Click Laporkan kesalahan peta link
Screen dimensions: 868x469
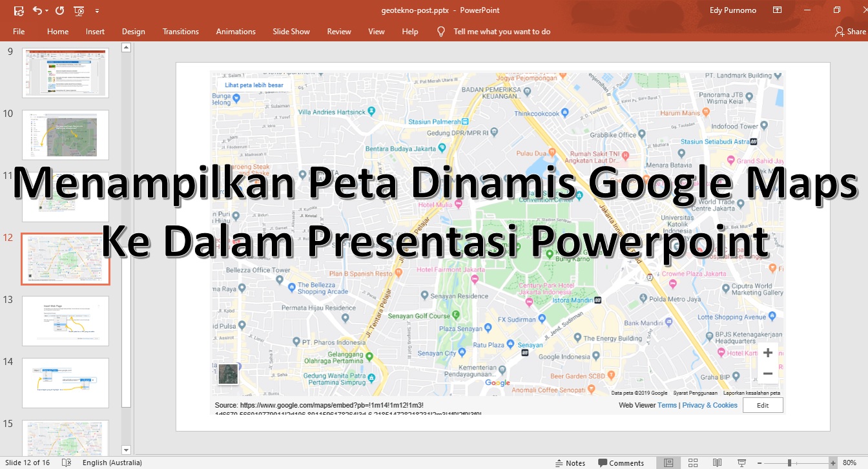click(x=752, y=393)
